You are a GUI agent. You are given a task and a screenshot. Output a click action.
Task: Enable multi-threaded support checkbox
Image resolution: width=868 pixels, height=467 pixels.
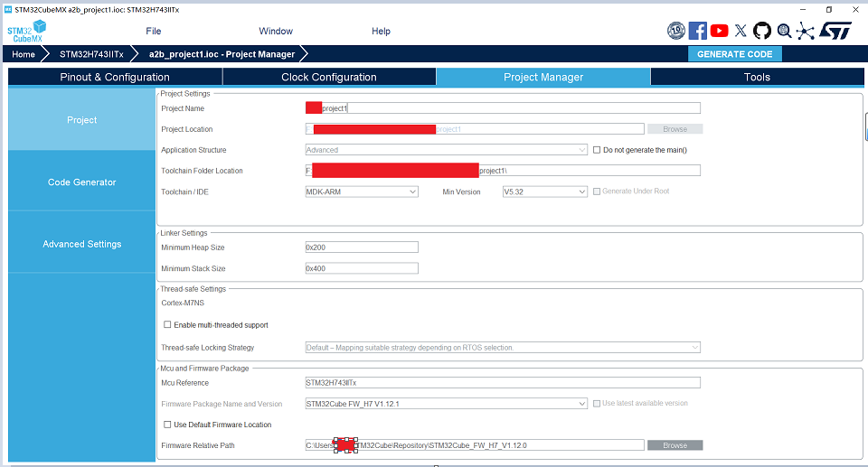(x=167, y=325)
